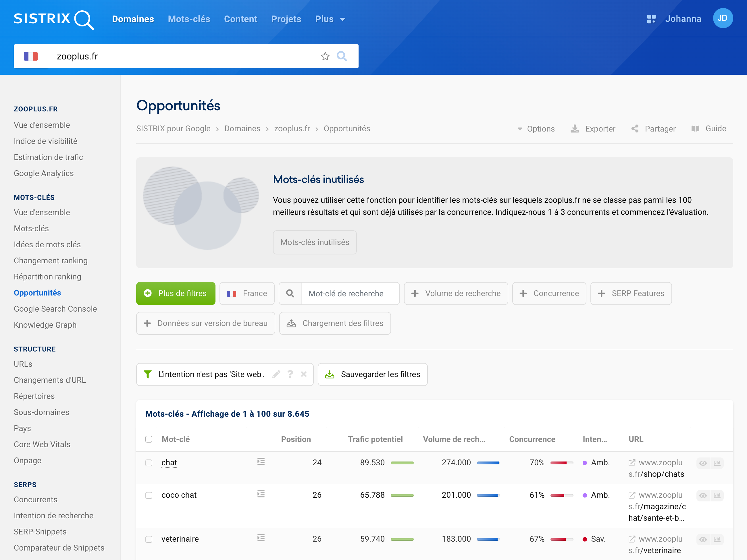Open Indice de visibilité in sidebar
Screen dimensions: 747x560
click(x=46, y=141)
